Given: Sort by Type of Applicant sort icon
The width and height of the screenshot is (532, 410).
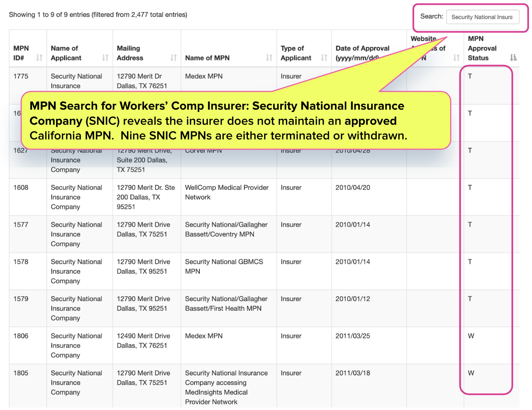Looking at the screenshot, I should [x=324, y=58].
